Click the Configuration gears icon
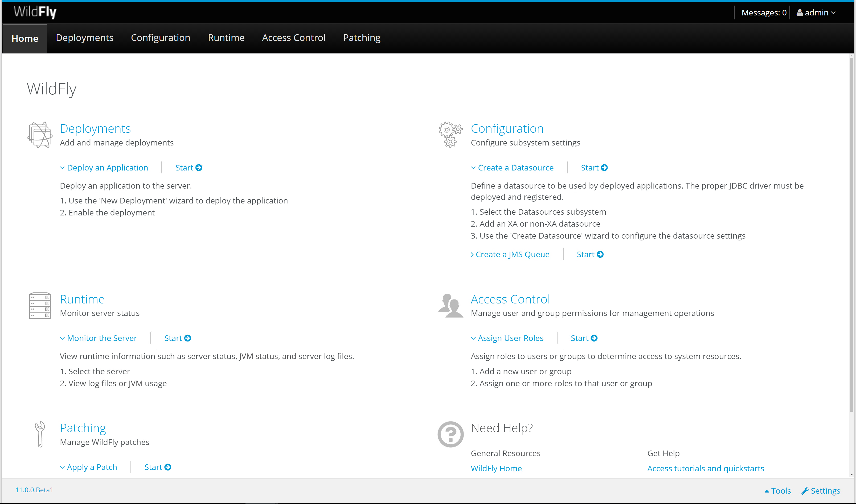This screenshot has height=504, width=856. 450,135
